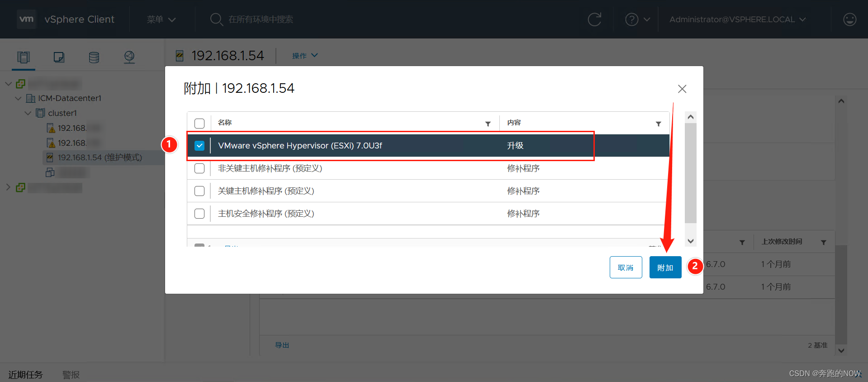Check 关键主机修补程序 (预定义) baseline

coord(199,191)
